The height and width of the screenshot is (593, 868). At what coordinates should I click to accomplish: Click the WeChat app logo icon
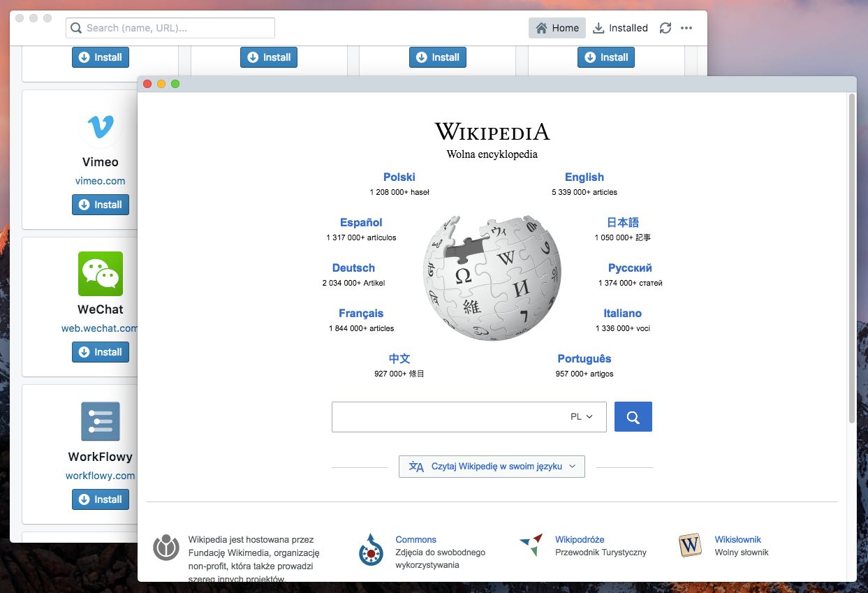click(101, 274)
